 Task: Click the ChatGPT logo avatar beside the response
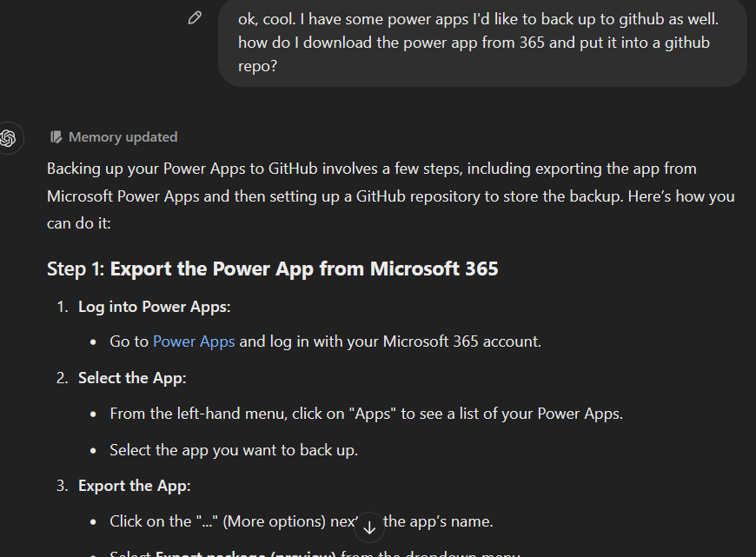pos(8,138)
